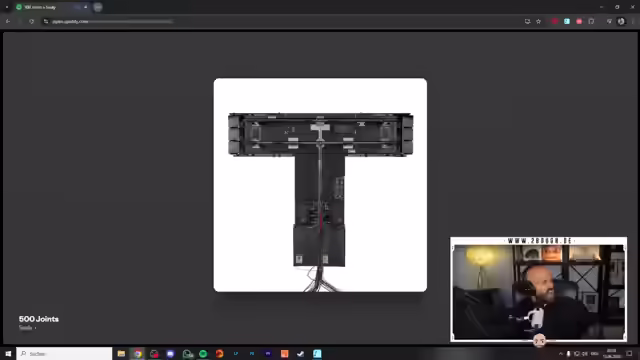The height and width of the screenshot is (360, 640).
Task: Open the extensions puzzle icon
Action: click(x=591, y=21)
